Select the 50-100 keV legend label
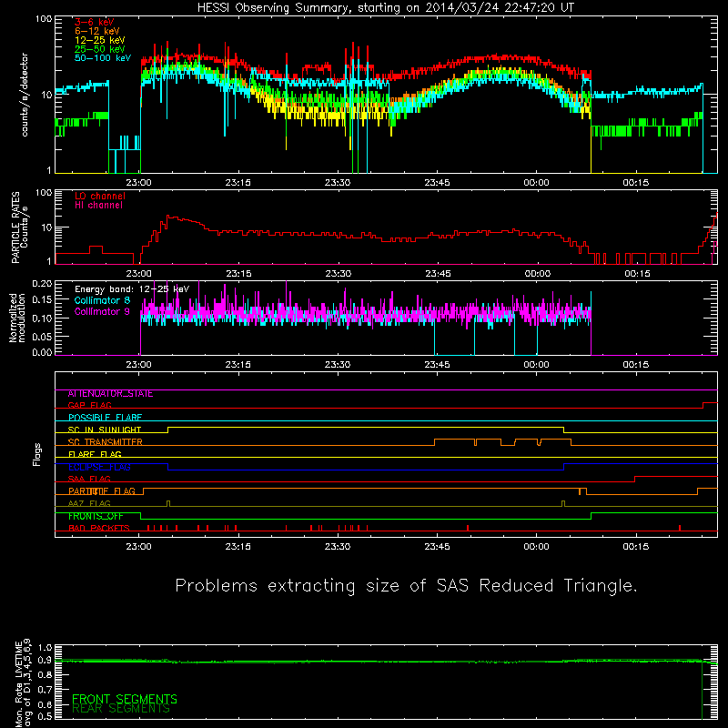Viewport: 728px width, 728px height. (x=103, y=58)
